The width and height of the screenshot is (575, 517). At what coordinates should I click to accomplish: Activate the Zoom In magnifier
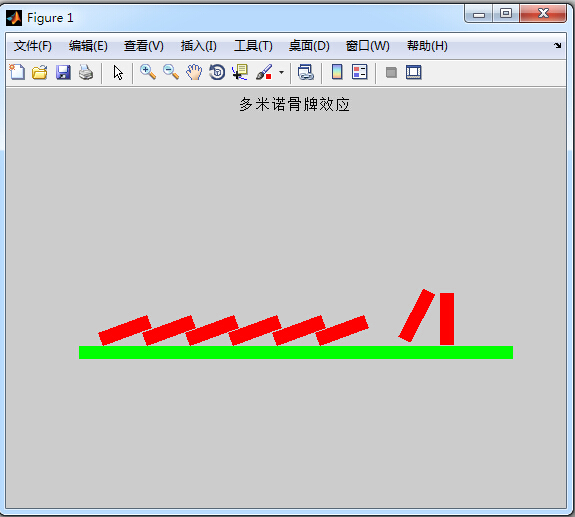[148, 72]
